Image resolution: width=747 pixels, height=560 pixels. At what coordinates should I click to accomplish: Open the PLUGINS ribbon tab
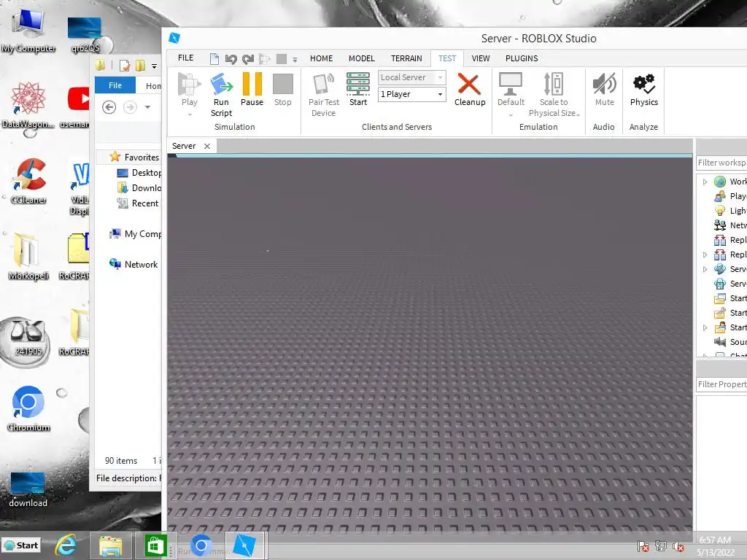522,58
